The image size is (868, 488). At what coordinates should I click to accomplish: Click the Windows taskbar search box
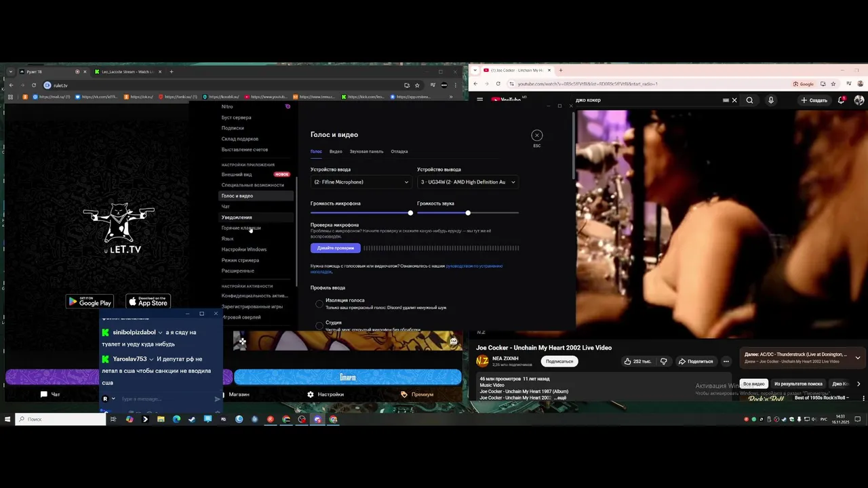[61, 420]
